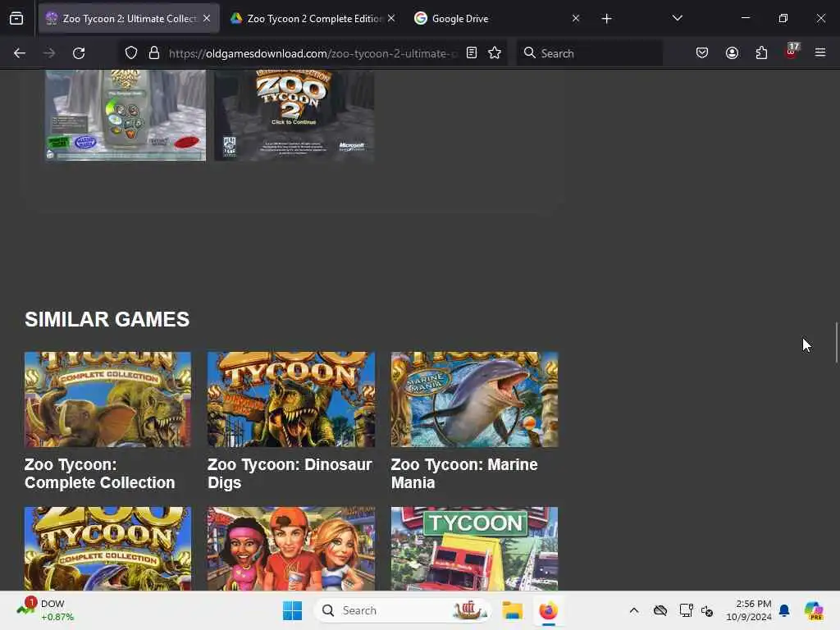The width and height of the screenshot is (840, 630).
Task: List all tabs dropdown arrow
Action: 677,18
